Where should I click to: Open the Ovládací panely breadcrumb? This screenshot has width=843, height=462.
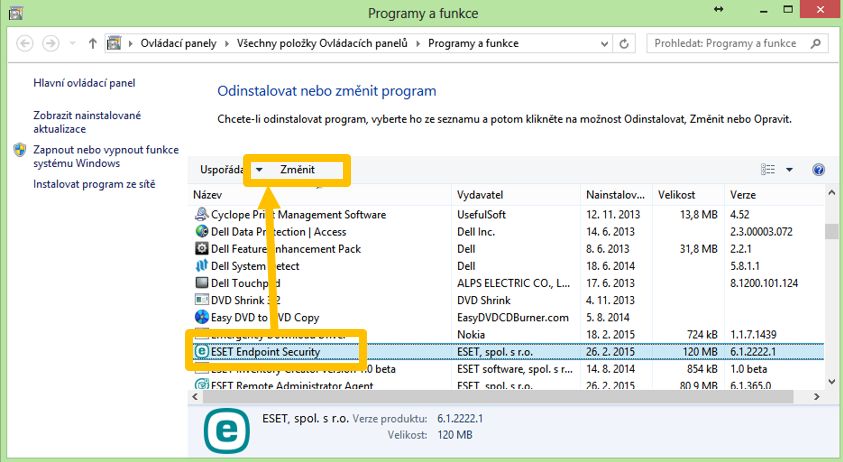click(x=178, y=44)
